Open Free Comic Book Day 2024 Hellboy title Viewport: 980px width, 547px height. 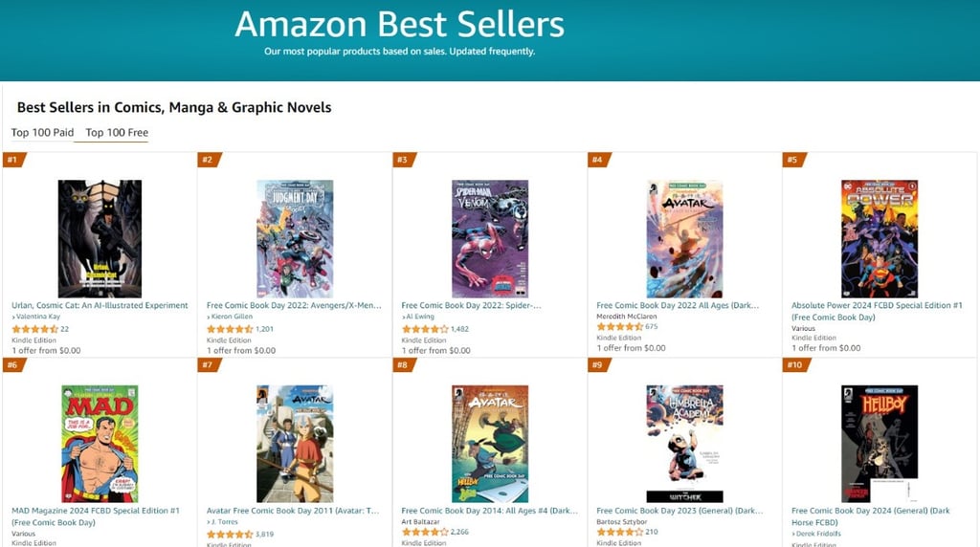point(871,516)
